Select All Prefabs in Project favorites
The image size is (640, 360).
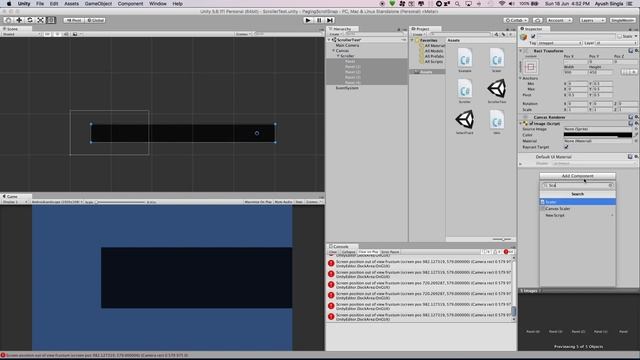click(x=433, y=56)
